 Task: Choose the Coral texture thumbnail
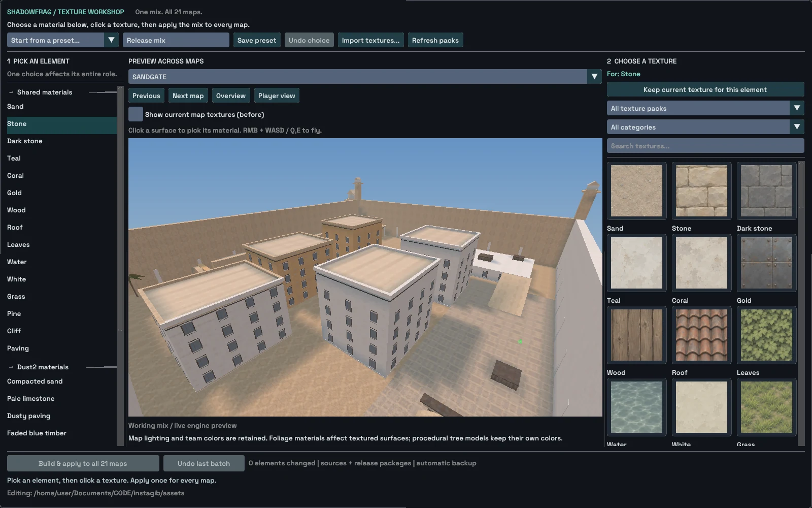701,263
